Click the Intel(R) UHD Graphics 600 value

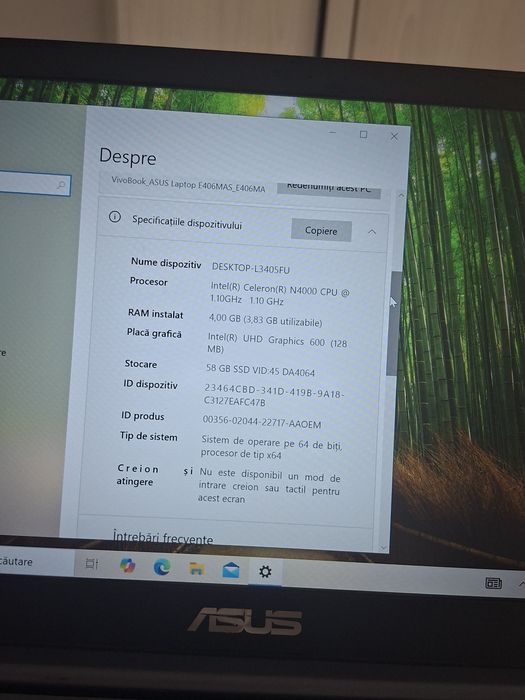point(277,344)
